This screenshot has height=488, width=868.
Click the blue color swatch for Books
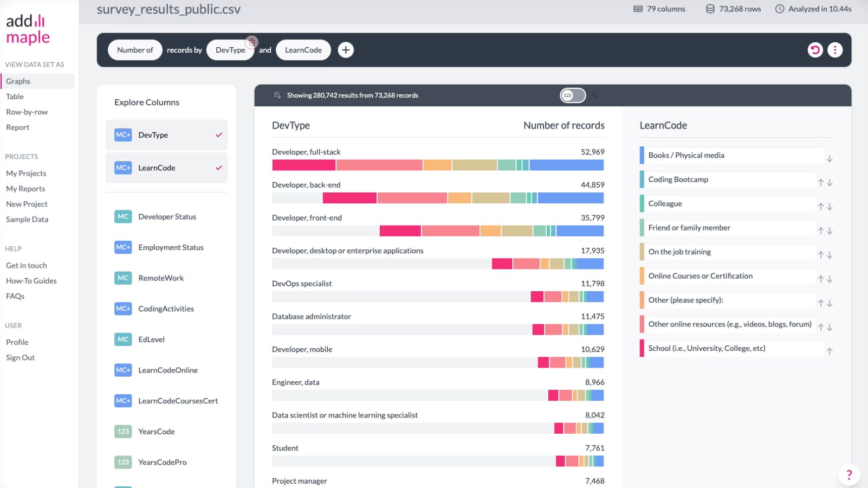[x=642, y=156]
